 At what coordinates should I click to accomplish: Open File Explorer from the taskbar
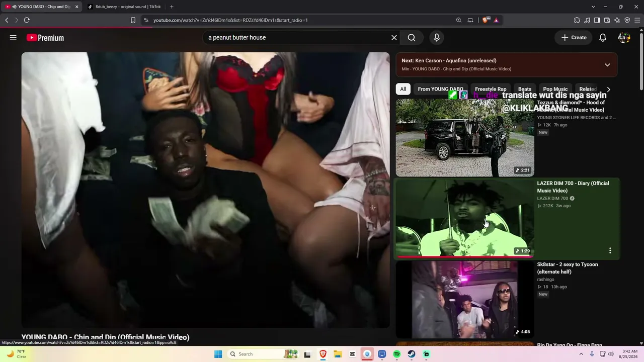coord(338,354)
